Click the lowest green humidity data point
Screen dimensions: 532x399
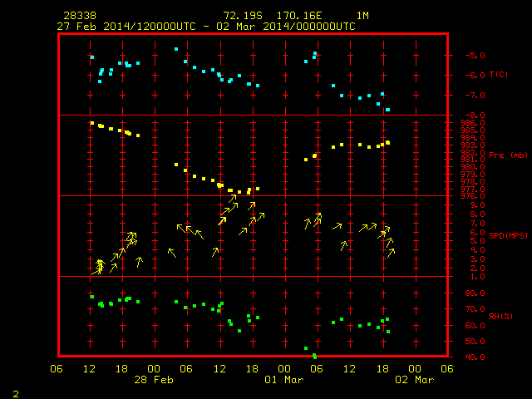tap(315, 357)
